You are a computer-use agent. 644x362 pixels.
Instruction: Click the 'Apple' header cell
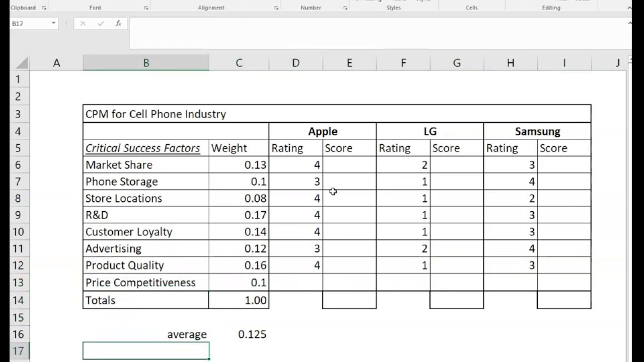coord(323,131)
